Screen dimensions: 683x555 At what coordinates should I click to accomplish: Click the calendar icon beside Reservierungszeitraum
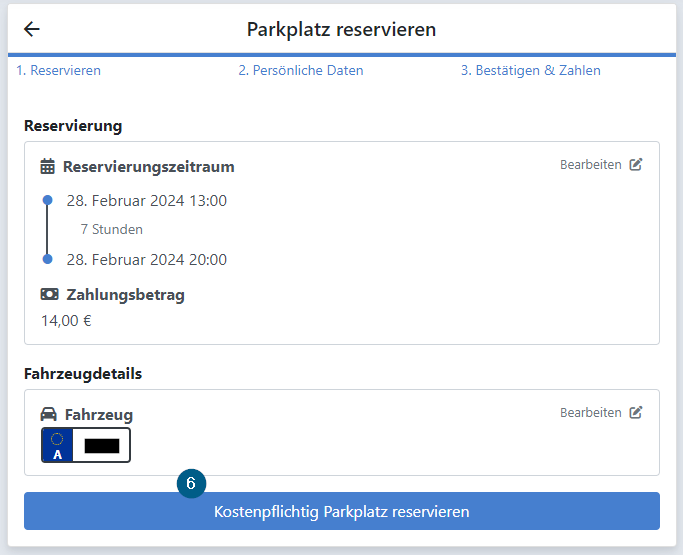pyautogui.click(x=47, y=166)
